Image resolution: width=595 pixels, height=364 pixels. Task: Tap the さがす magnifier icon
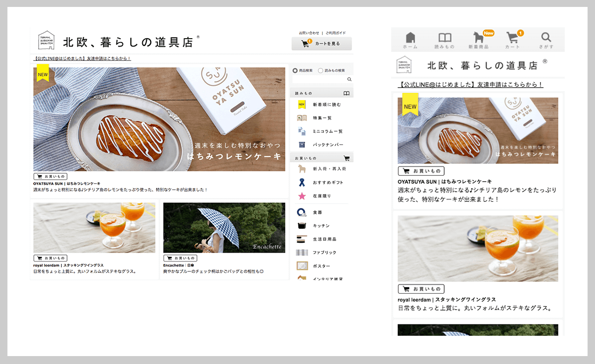point(546,37)
